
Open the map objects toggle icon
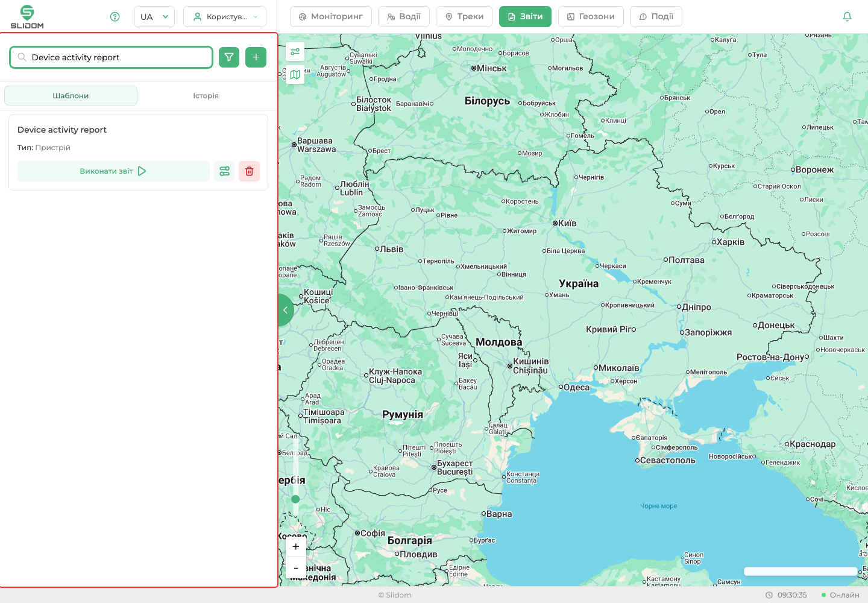[x=295, y=52]
